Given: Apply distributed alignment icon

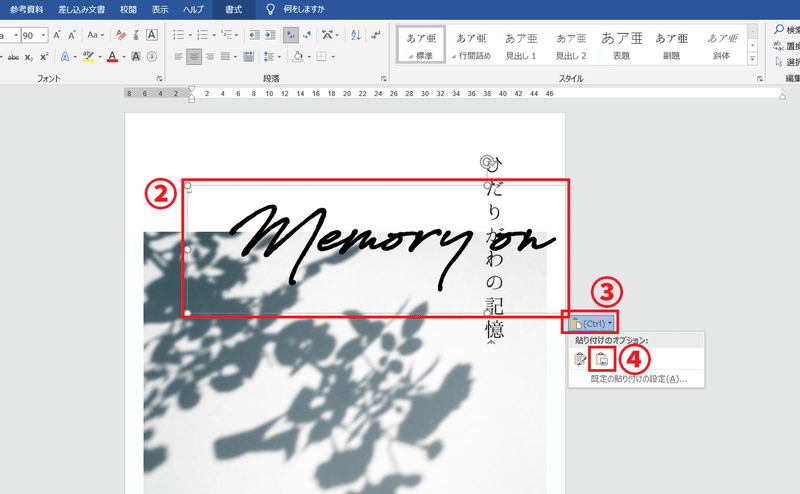Looking at the screenshot, I should tap(248, 56).
